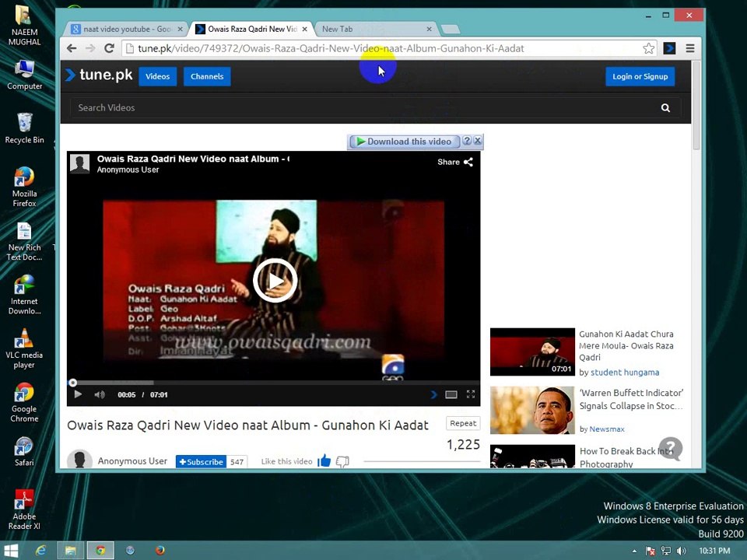The width and height of the screenshot is (747, 560).
Task: Open the Warren Buffett Indicator thumbnail
Action: pyautogui.click(x=532, y=410)
